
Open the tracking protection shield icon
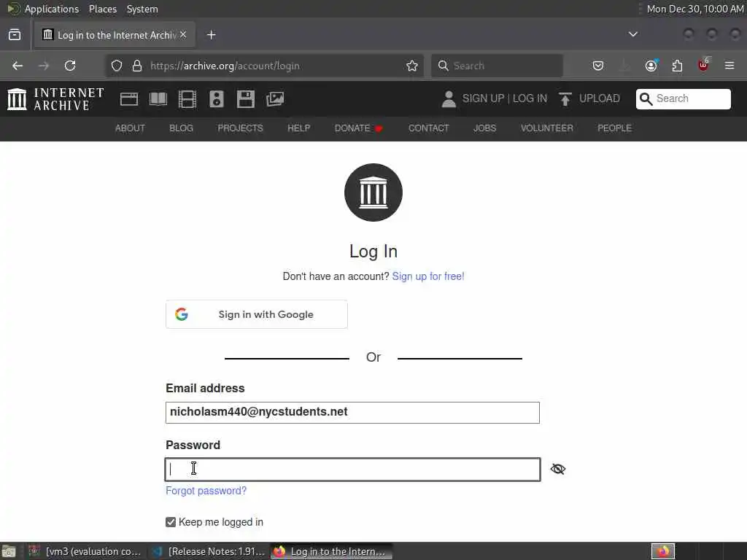coord(117,66)
